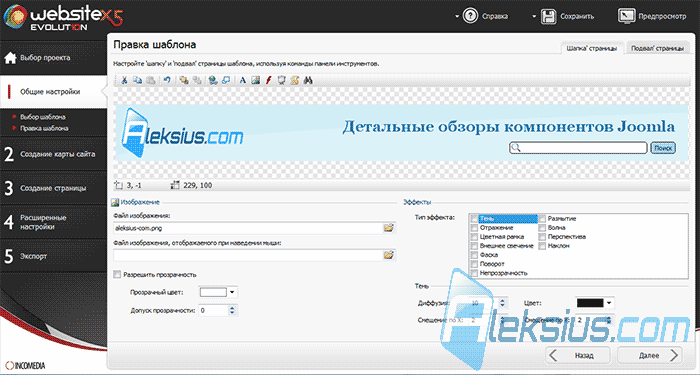Click the Send to back toolbar icon
Viewport: 700px width, 375px height.
(197, 80)
